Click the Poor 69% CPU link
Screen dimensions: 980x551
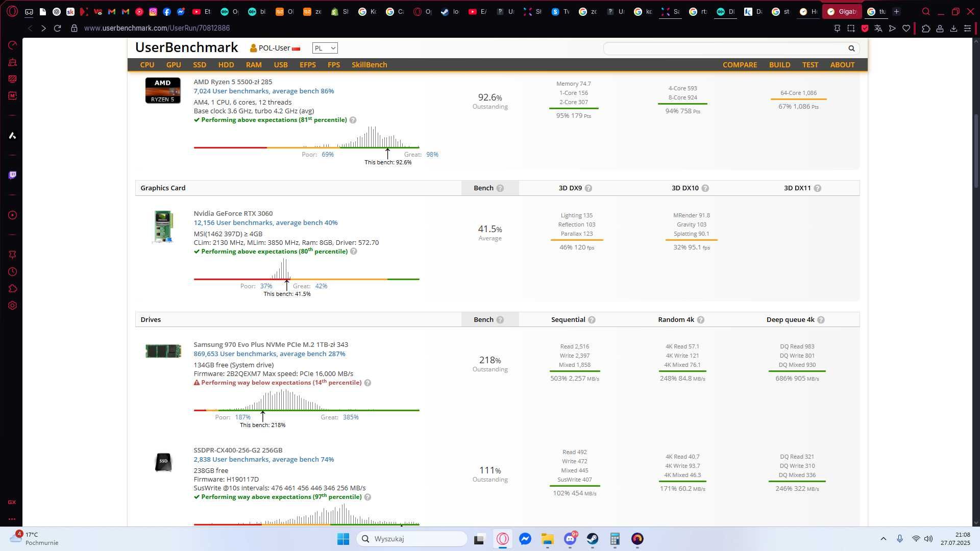(x=327, y=154)
